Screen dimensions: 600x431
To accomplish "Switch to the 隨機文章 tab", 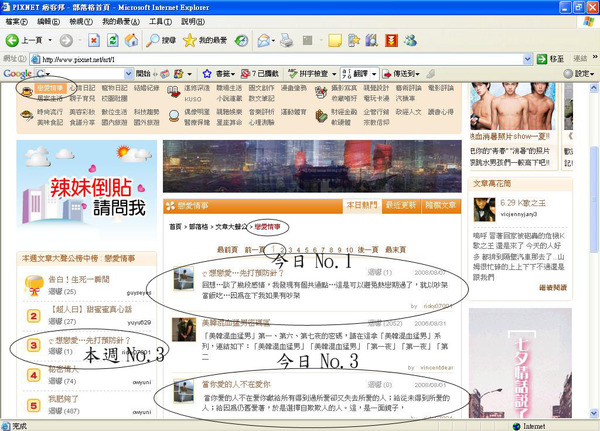I will tap(441, 206).
